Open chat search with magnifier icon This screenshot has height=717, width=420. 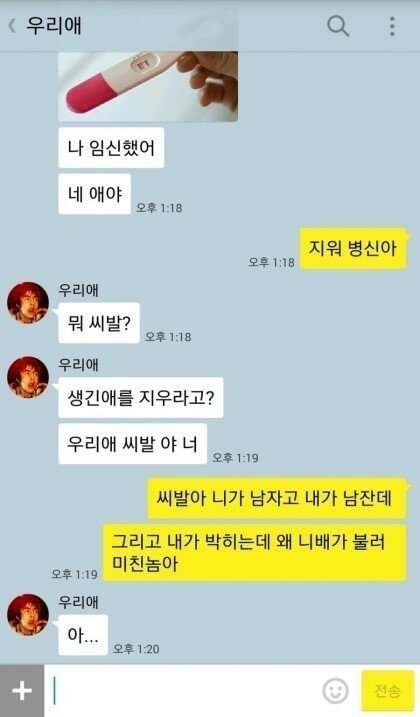coord(338,26)
